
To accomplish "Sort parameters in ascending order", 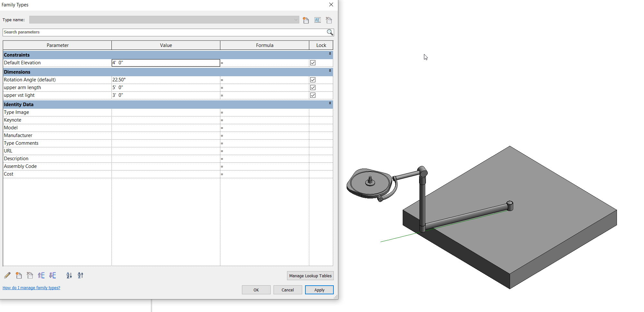I will click(x=69, y=275).
